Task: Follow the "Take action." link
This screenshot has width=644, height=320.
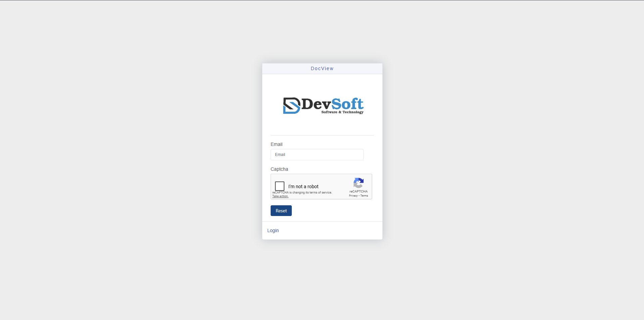Action: (280, 196)
